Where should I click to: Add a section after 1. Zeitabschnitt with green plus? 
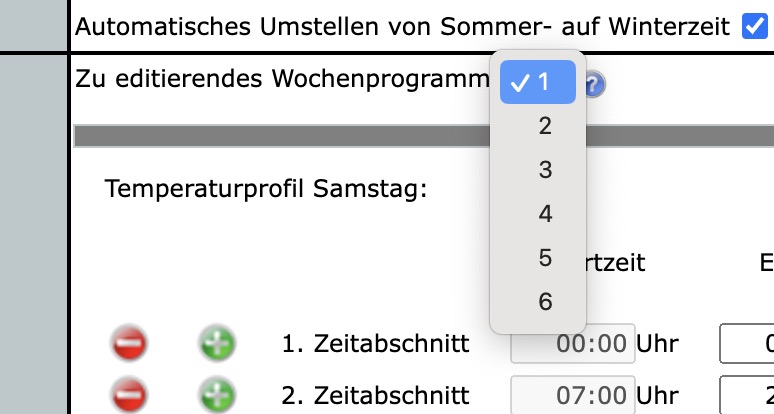pyautogui.click(x=217, y=343)
